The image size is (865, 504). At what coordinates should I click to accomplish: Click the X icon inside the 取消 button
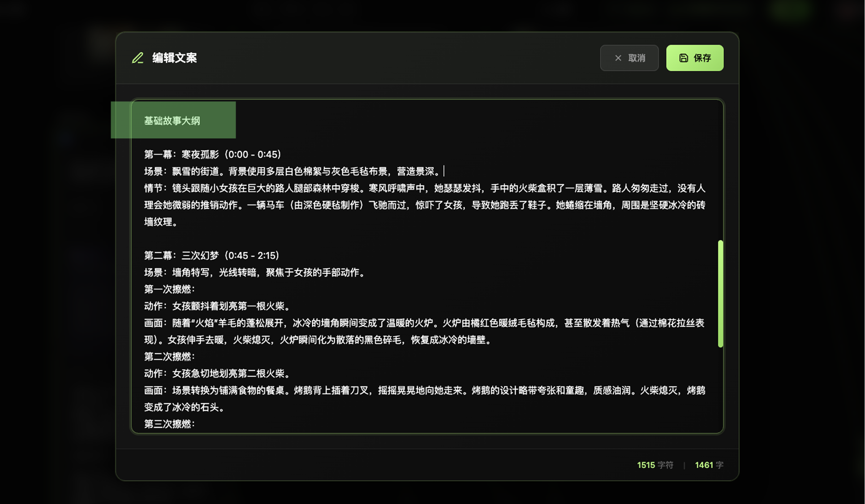click(x=618, y=58)
